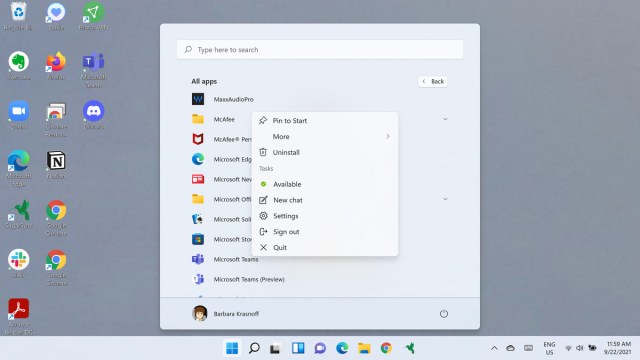Select the Available status task
The image size is (640, 360).
point(325,184)
